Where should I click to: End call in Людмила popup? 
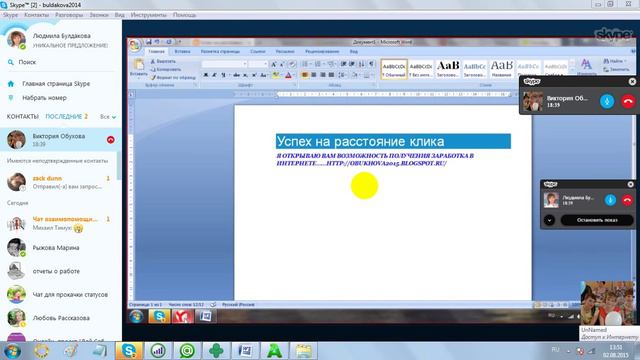(627, 200)
